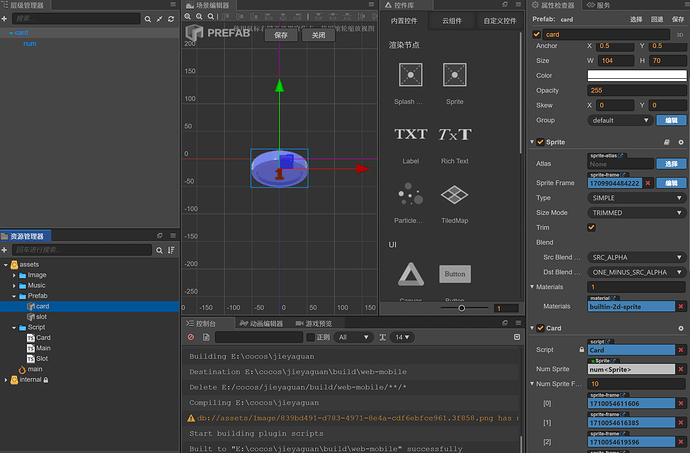Click the Sprite Frame 编辑 button
The height and width of the screenshot is (453, 690).
(x=671, y=183)
